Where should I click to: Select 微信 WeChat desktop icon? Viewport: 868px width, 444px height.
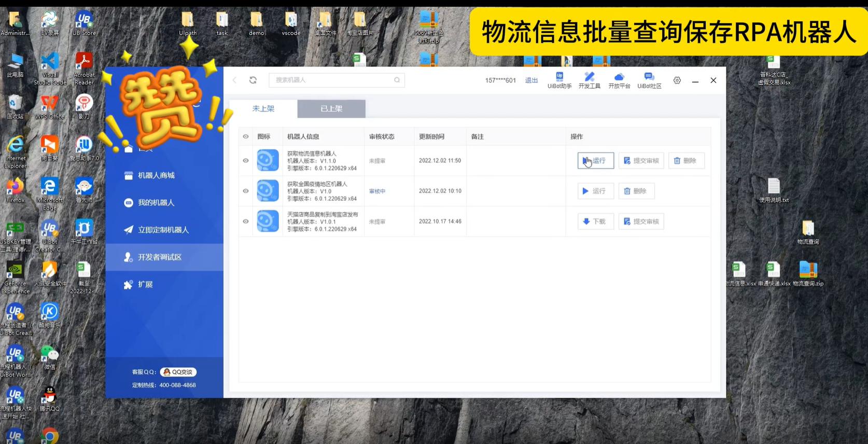50,358
